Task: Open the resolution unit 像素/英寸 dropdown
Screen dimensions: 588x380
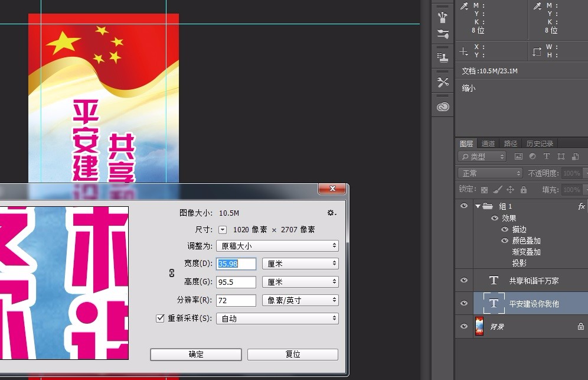Action: [300, 300]
